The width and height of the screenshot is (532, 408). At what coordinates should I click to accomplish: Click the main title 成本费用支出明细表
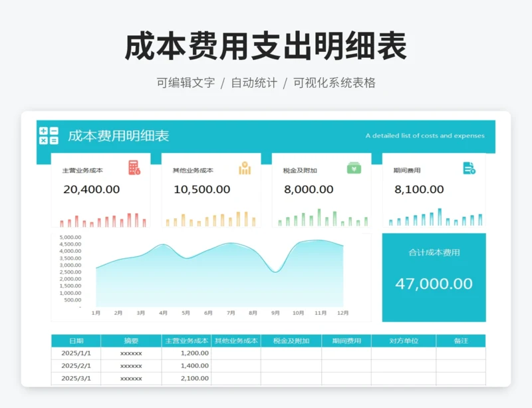tap(265, 46)
